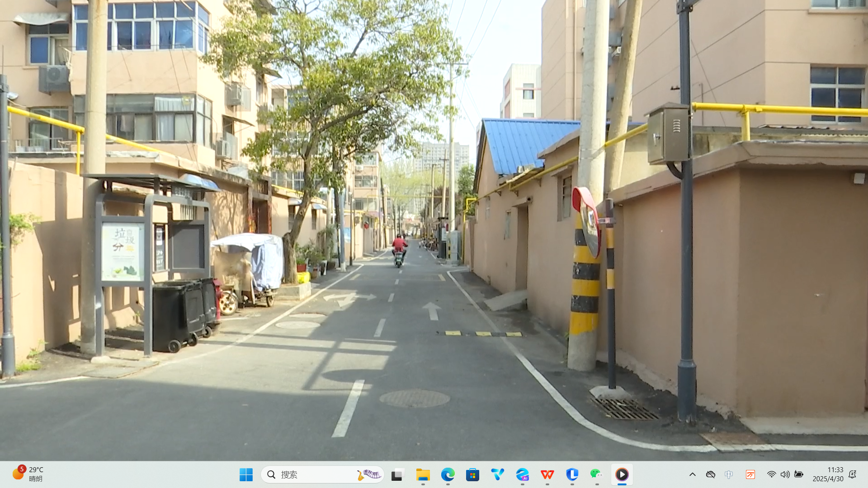The height and width of the screenshot is (488, 868).
Task: Open the 29°C weather widget
Action: click(28, 474)
